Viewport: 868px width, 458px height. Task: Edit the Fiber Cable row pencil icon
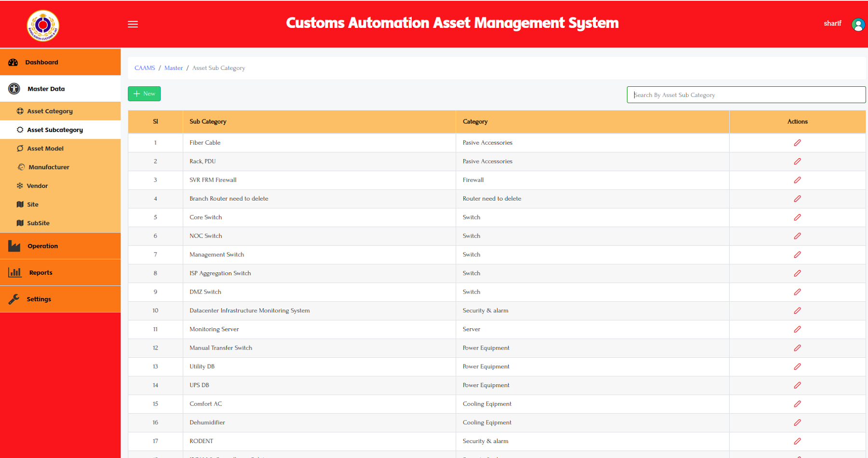click(x=797, y=143)
